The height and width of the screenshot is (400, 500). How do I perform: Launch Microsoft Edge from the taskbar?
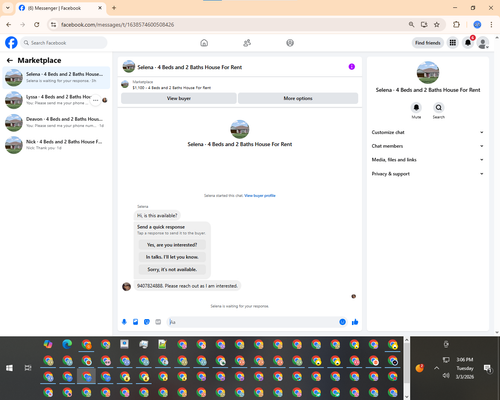coord(67,344)
